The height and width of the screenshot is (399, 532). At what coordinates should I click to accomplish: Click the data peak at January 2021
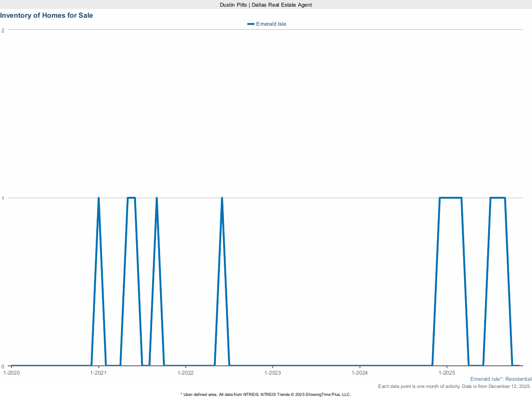98,198
